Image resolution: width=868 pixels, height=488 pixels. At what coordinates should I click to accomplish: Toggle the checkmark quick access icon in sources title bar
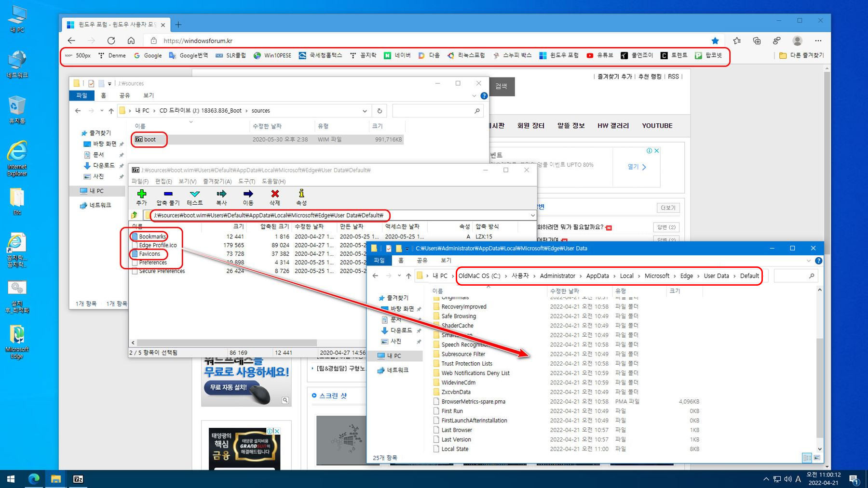tap(91, 83)
